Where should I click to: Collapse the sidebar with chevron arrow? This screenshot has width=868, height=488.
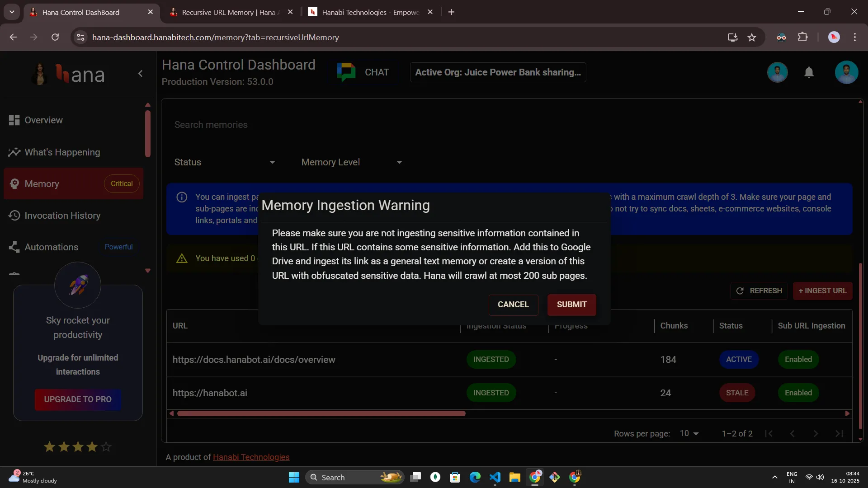pos(141,74)
